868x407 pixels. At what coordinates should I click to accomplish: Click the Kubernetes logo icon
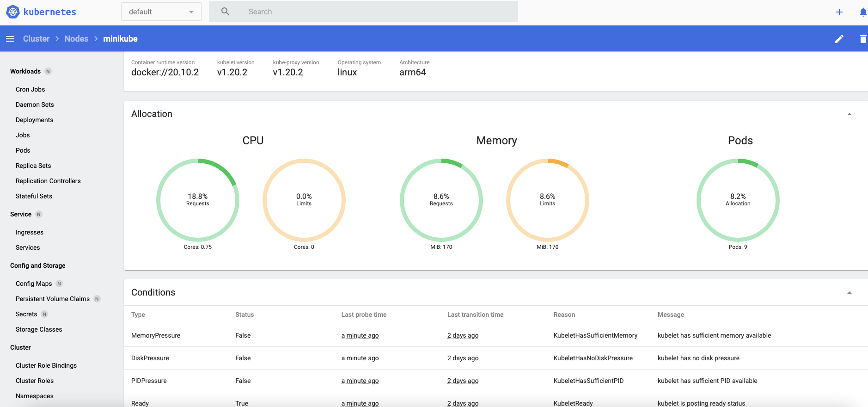[13, 12]
